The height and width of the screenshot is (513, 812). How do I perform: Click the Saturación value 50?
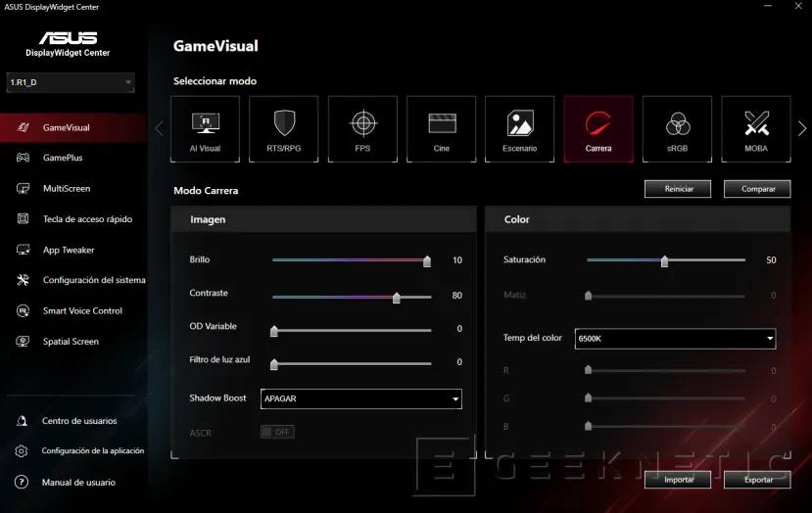pos(771,260)
